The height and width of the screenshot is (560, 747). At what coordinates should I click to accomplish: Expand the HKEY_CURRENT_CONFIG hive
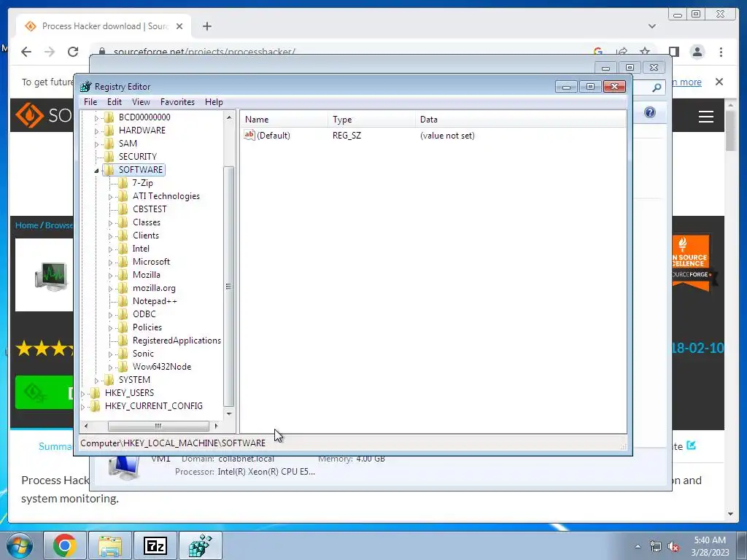coord(83,407)
